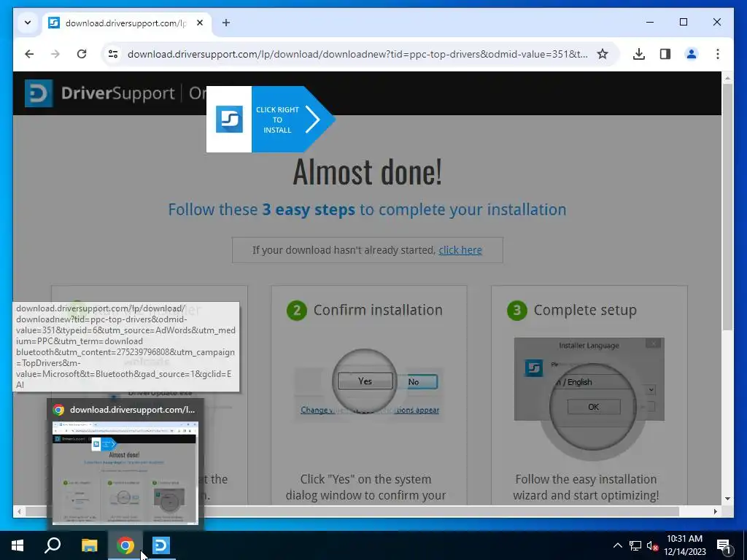Close the download.driversupport.com tab
Screen dimensions: 747x560
point(200,23)
